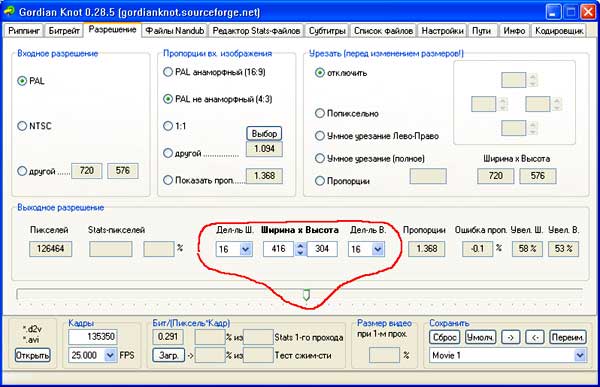Open the Movie 1 profile dropdown
The height and width of the screenshot is (387, 600).
pyautogui.click(x=580, y=355)
